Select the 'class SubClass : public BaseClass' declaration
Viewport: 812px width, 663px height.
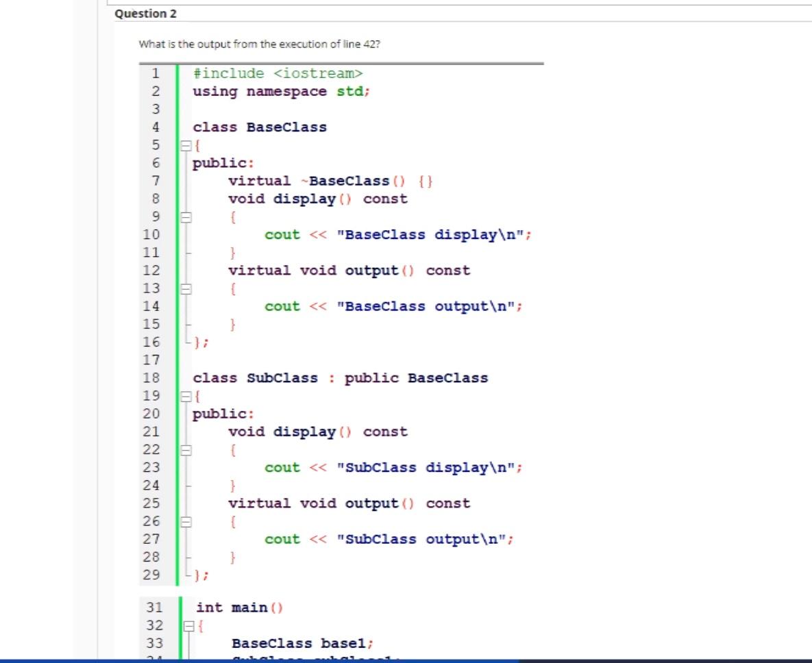click(341, 377)
